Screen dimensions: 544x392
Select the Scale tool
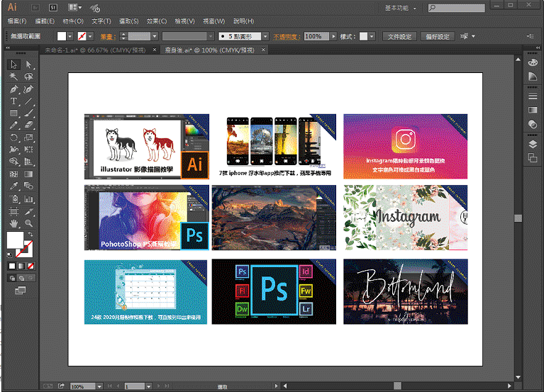pos(28,138)
